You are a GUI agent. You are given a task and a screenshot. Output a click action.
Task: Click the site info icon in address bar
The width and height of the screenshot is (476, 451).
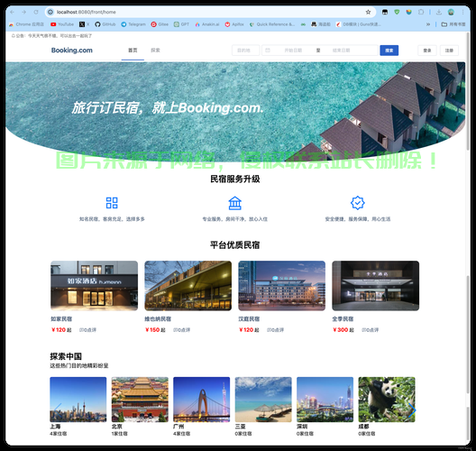coord(50,12)
